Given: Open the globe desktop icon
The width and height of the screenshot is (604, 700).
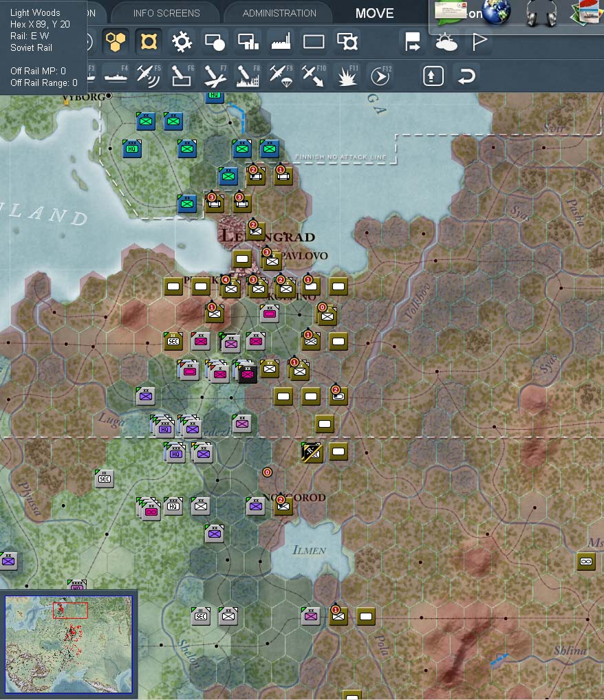Looking at the screenshot, I should (x=496, y=12).
